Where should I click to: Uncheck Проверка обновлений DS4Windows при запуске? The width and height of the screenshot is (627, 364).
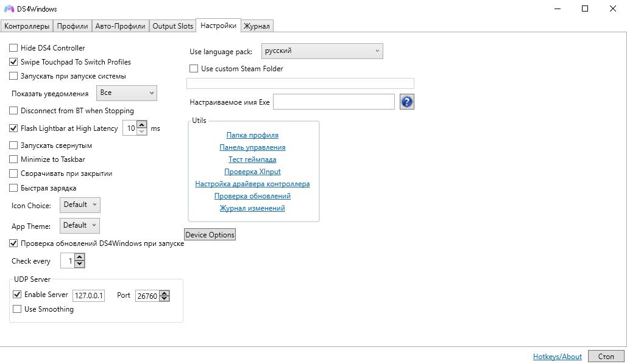[13, 243]
